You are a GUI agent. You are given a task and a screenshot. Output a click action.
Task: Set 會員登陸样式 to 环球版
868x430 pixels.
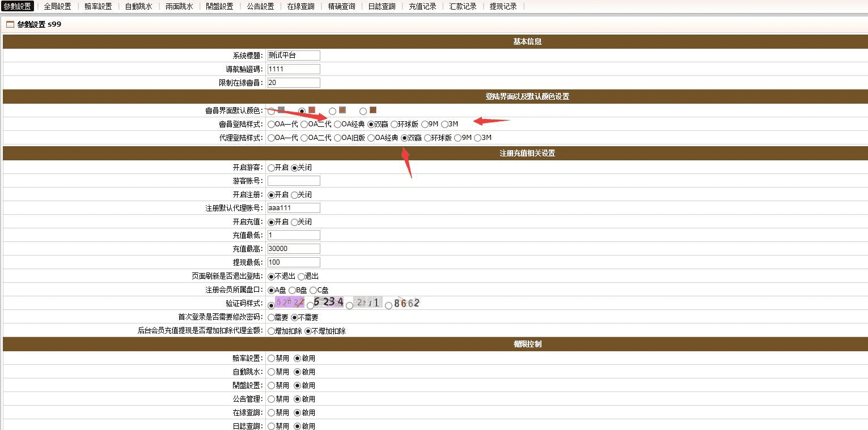[x=395, y=124]
